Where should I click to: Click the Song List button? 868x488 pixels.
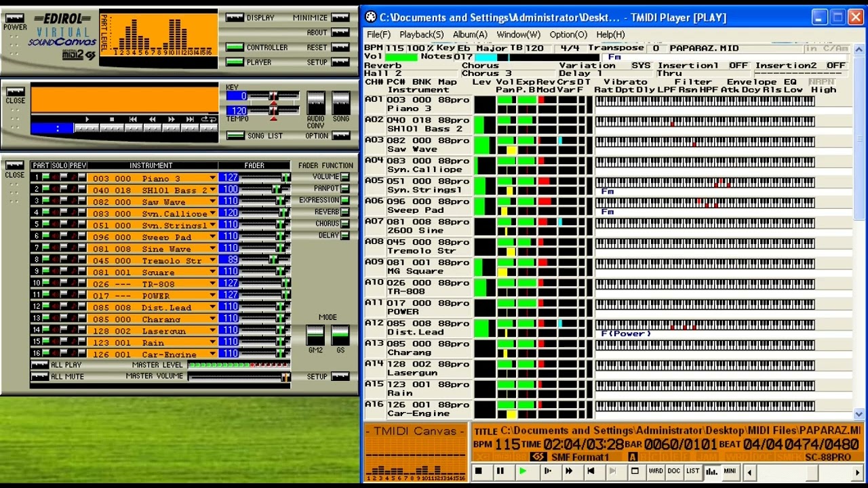[235, 136]
